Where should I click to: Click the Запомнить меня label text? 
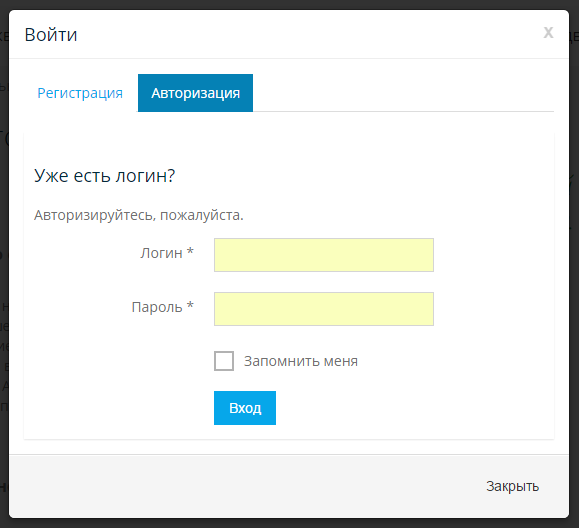tap(301, 361)
